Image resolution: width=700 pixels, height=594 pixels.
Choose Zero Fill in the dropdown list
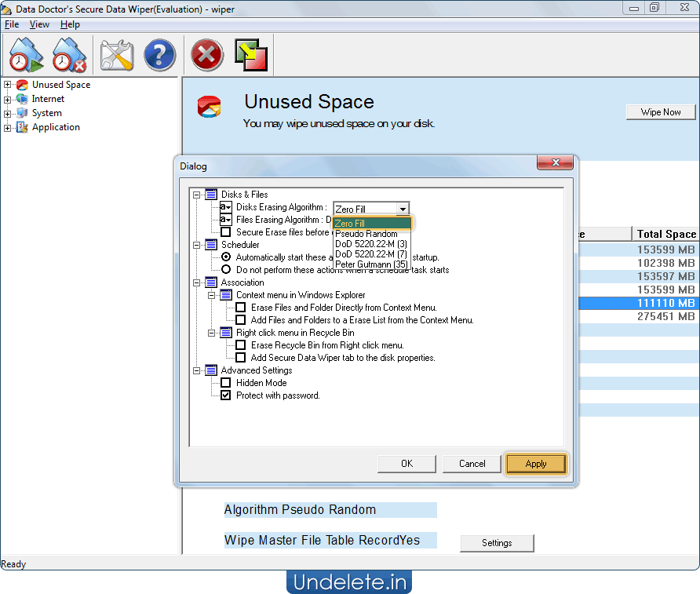pos(372,223)
